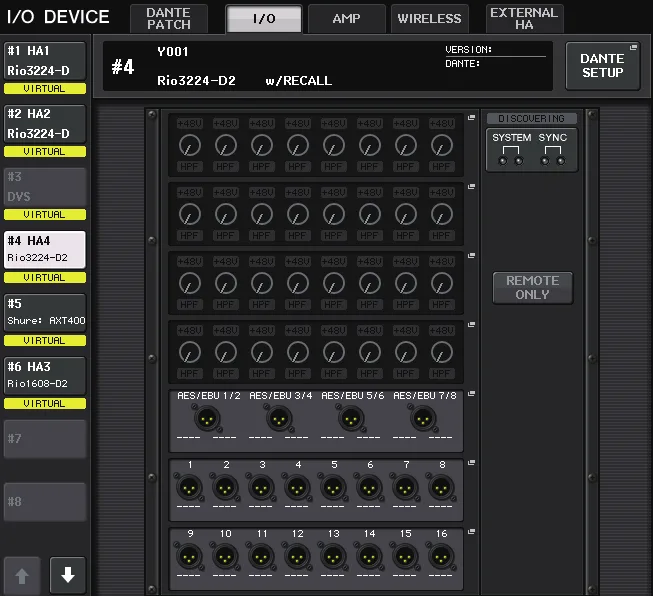Switch to the AMP tab
This screenshot has height=596, width=653.
coord(346,19)
